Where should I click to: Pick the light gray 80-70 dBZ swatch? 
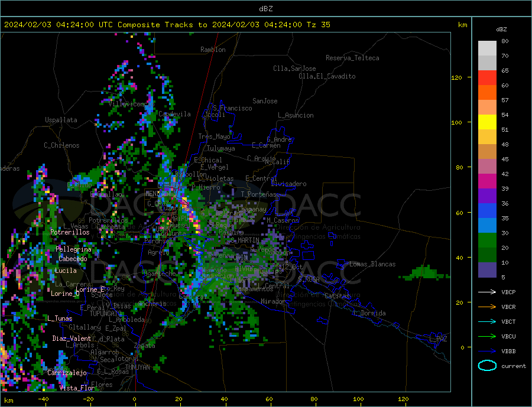(487, 48)
